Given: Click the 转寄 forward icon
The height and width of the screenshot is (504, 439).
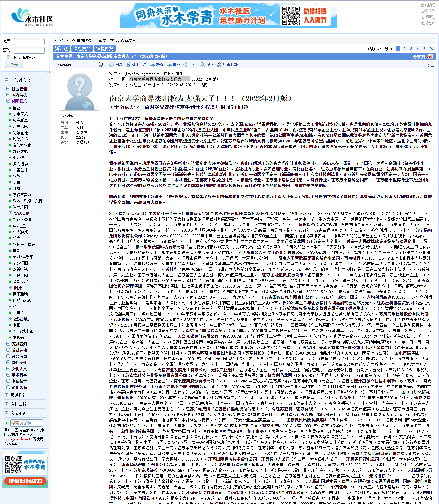Looking at the screenshot, I should tap(152, 65).
